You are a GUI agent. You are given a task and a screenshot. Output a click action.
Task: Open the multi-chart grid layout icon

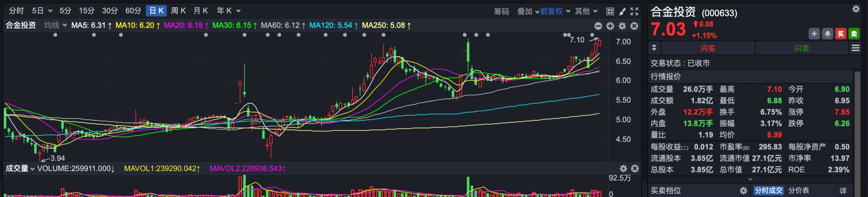(x=610, y=11)
